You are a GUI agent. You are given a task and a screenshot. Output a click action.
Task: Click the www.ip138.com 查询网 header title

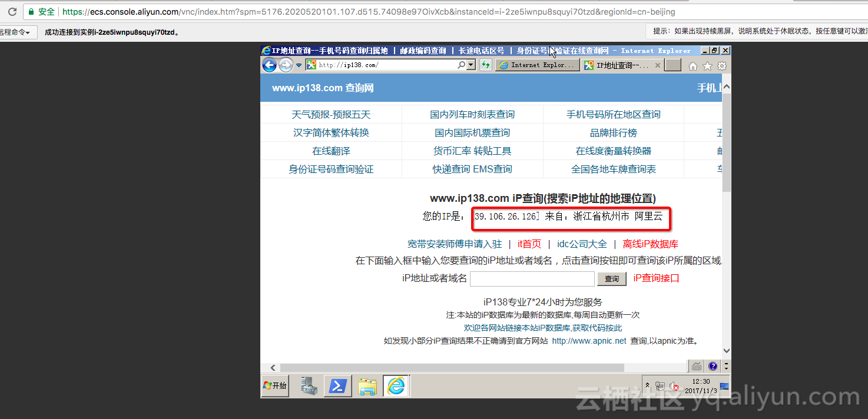pos(323,88)
